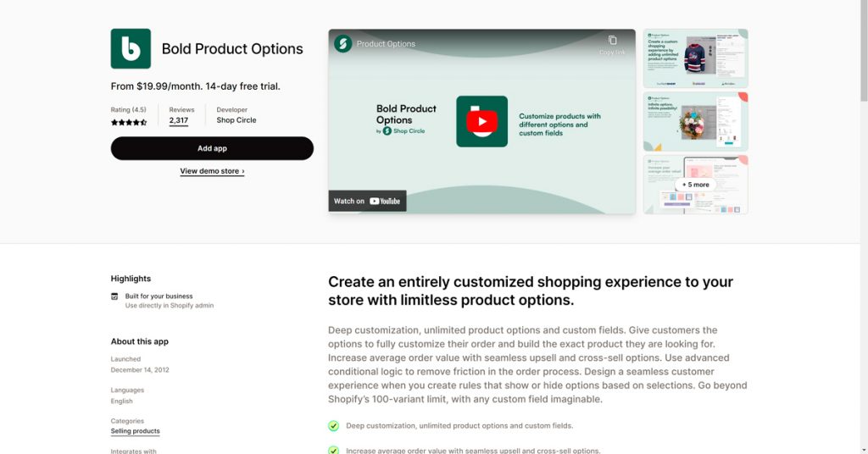Viewport: 868px width, 454px height.
Task: Click the Bold Product Options app logo
Action: [131, 48]
